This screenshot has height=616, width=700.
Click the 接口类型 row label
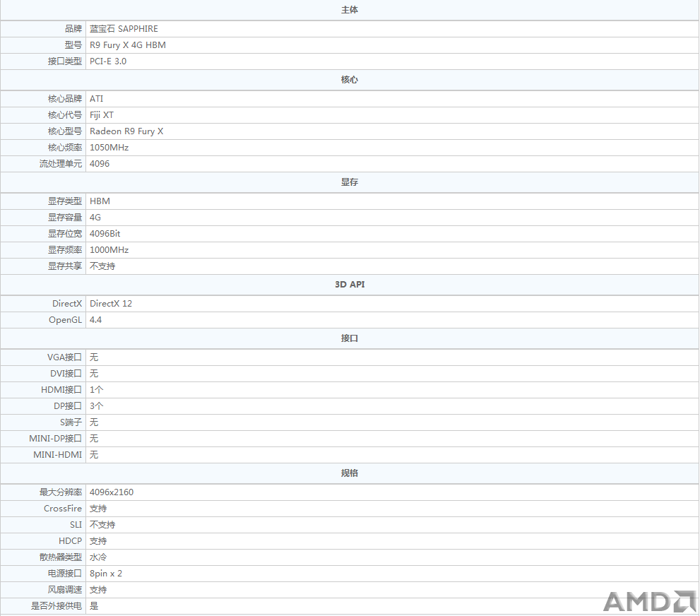(65, 61)
